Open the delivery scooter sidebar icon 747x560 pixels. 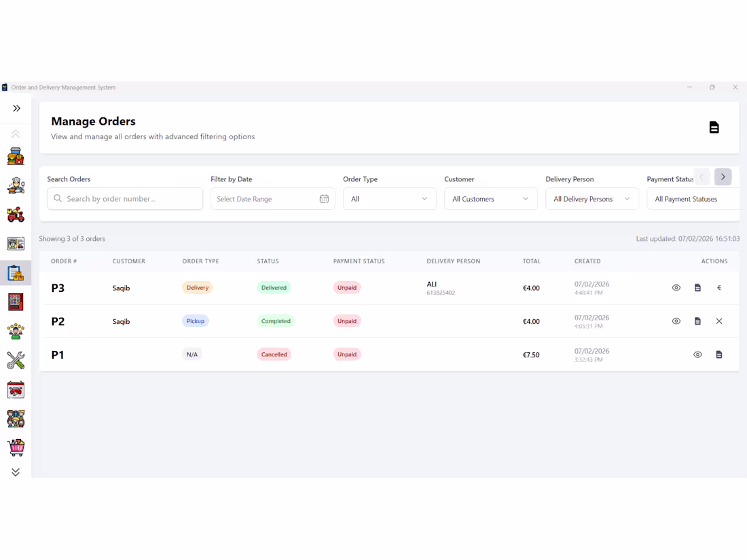coord(16,214)
